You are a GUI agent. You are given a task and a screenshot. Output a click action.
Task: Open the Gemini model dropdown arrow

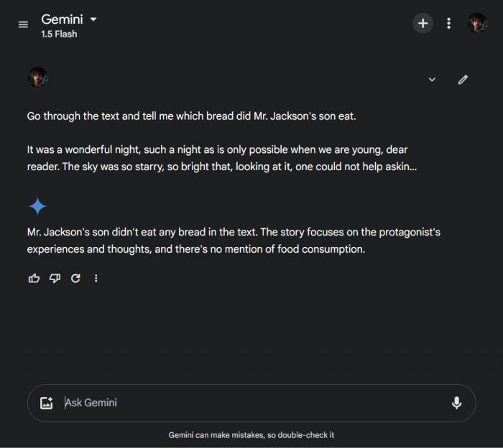(x=93, y=19)
